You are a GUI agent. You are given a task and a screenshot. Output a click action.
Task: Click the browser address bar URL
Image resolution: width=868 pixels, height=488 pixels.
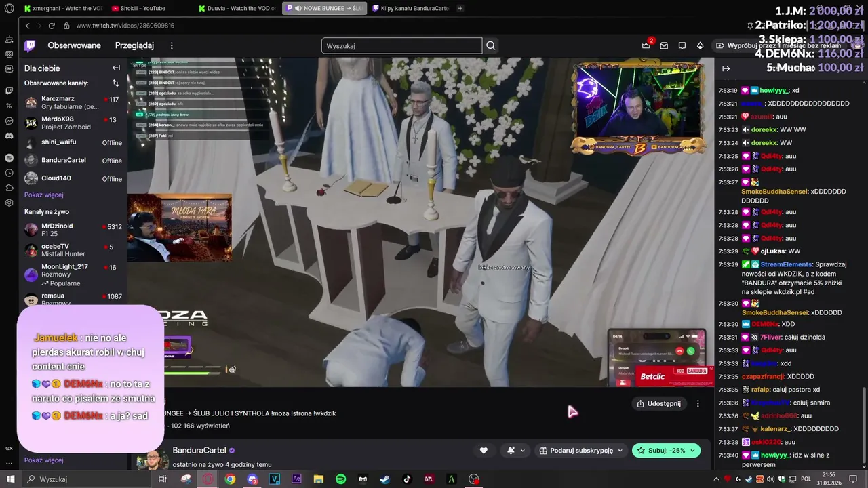pyautogui.click(x=125, y=26)
